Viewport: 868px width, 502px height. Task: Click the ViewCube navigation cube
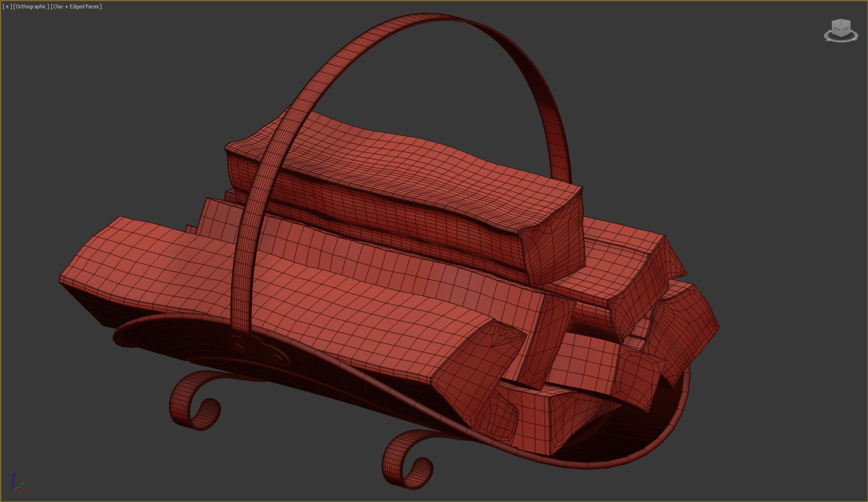(x=841, y=28)
